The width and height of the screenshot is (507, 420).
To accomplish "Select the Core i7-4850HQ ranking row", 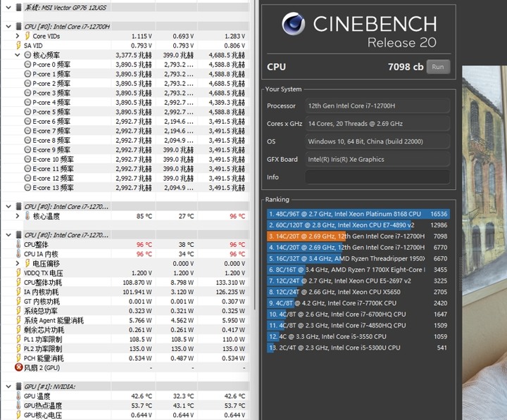I will pyautogui.click(x=358, y=325).
